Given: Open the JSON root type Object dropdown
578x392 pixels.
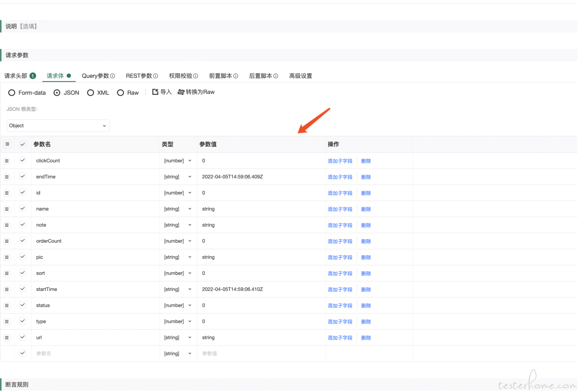Looking at the screenshot, I should (58, 126).
